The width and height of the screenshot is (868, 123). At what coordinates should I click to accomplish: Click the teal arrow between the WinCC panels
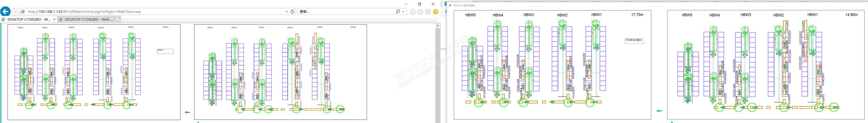click(x=659, y=111)
